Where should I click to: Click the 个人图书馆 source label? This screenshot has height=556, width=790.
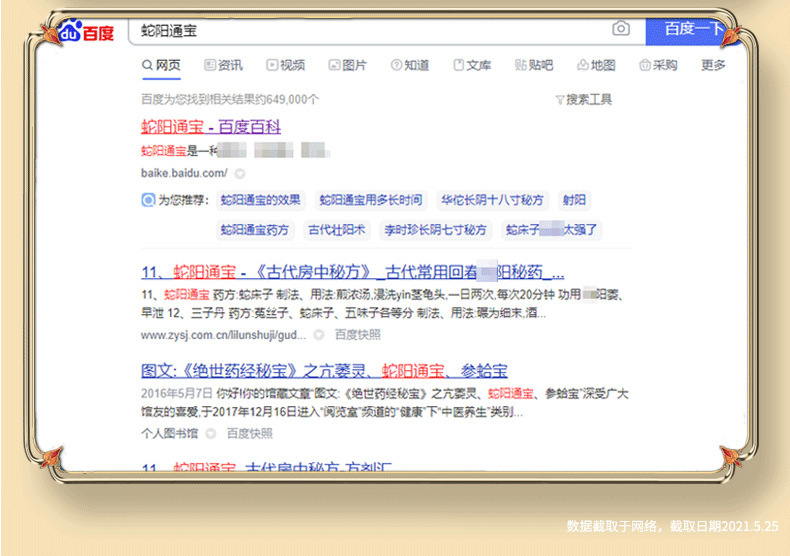pos(169,434)
